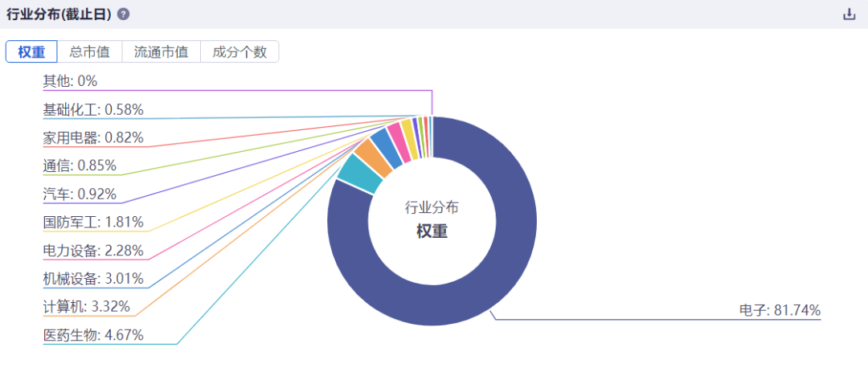868x368 pixels.
Task: Click the 医药生物: 4.67% label
Action: tap(93, 335)
